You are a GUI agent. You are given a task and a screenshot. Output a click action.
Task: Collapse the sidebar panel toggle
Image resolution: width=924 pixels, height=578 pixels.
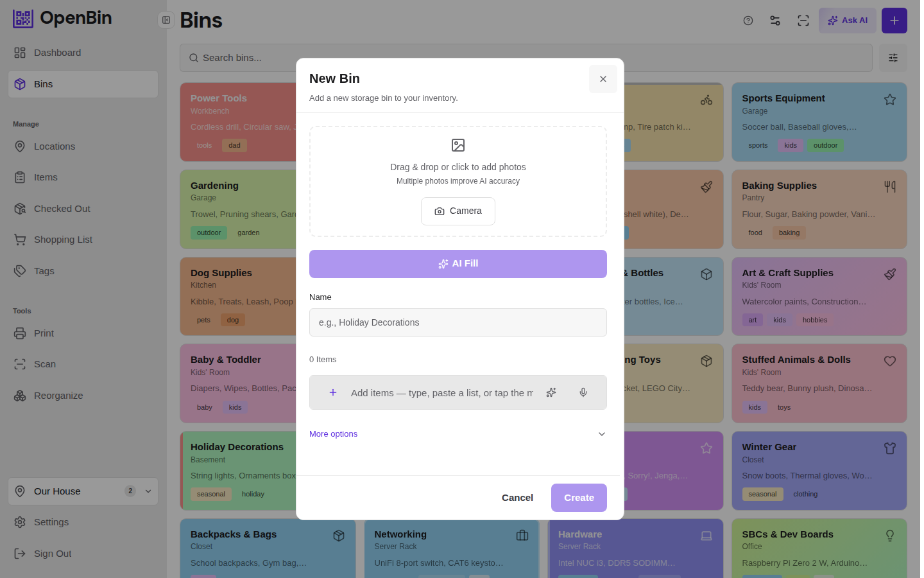(166, 20)
